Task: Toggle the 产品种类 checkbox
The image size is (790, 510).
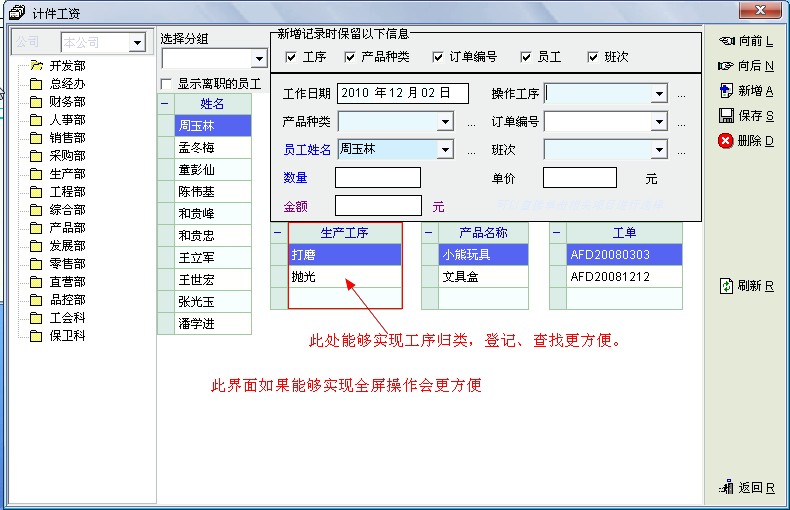Action: click(350, 57)
